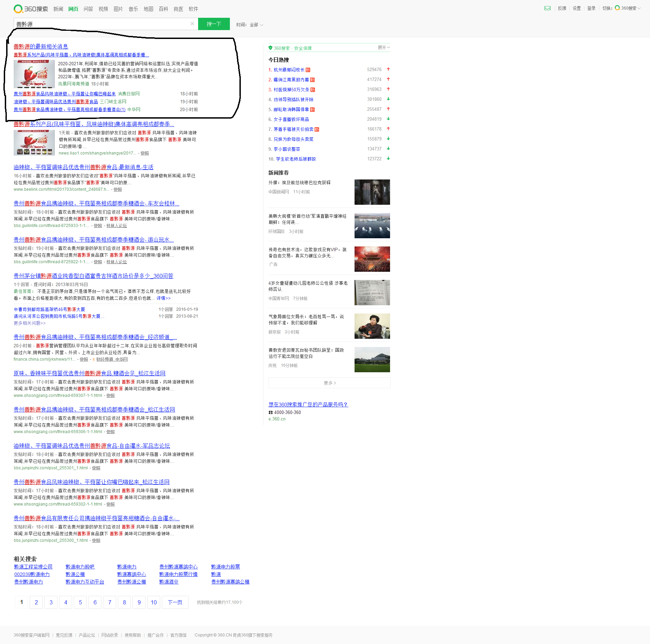Open the chili product thumbnail in news block

coord(34,74)
